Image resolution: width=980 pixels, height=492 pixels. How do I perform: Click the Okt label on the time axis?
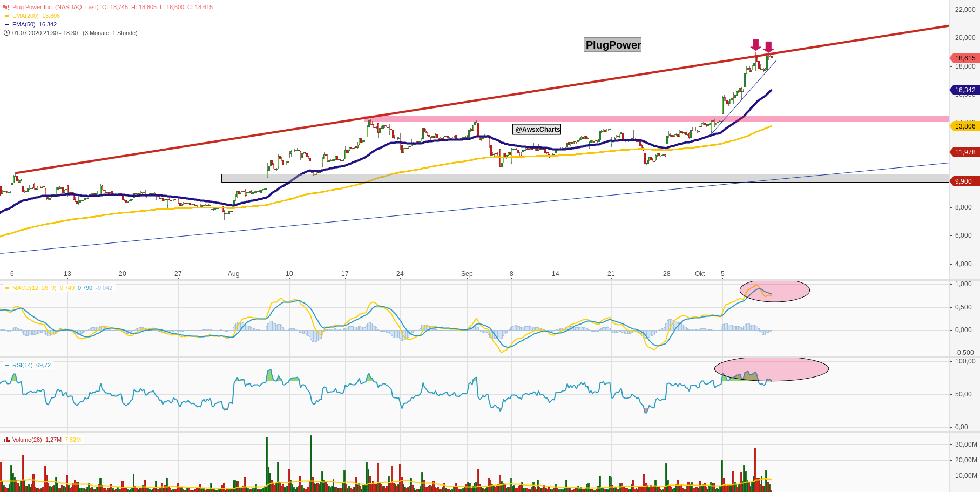[700, 274]
